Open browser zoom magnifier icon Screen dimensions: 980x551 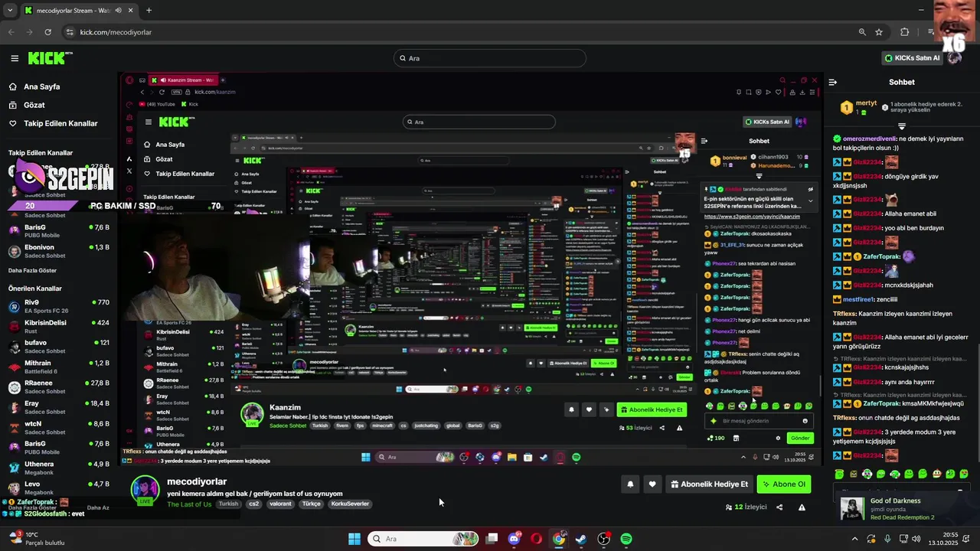tap(862, 32)
